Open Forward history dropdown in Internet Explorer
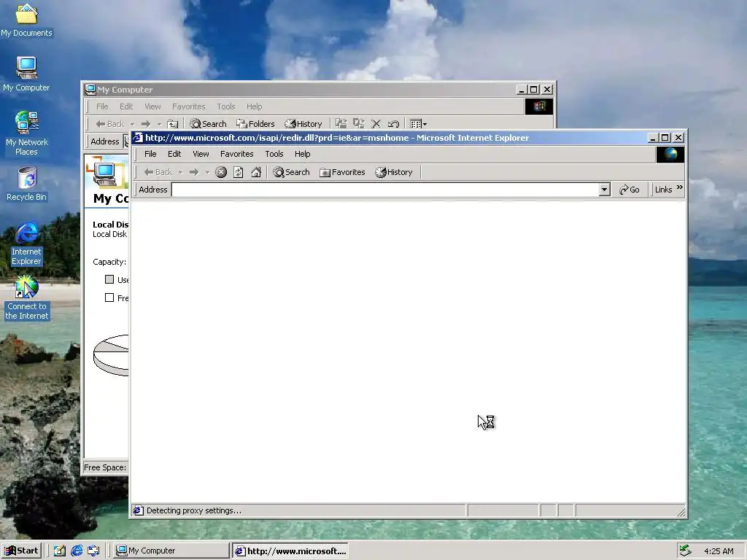This screenshot has height=560, width=747. (207, 172)
